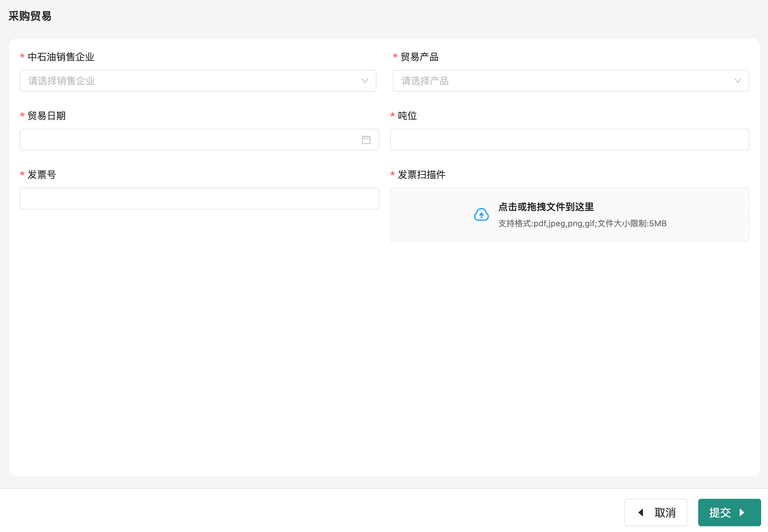
Task: Click the right triangle icon on 提交 button
Action: point(742,512)
